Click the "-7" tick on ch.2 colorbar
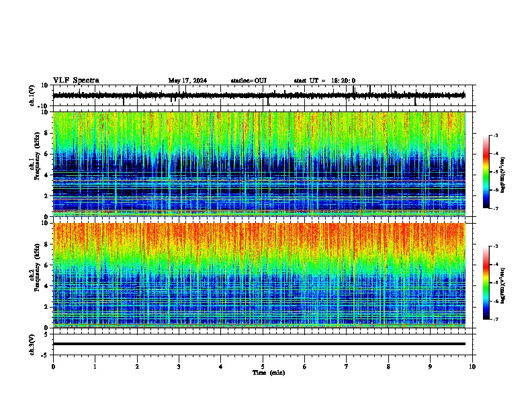Screen dimensions: 532x411 tap(495, 319)
